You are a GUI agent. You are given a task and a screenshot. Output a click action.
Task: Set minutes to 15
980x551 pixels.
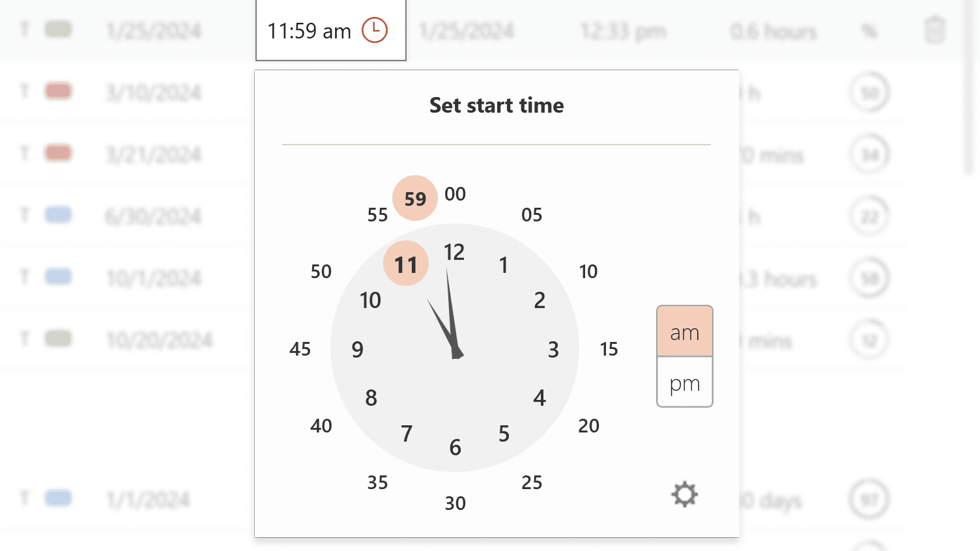point(609,350)
